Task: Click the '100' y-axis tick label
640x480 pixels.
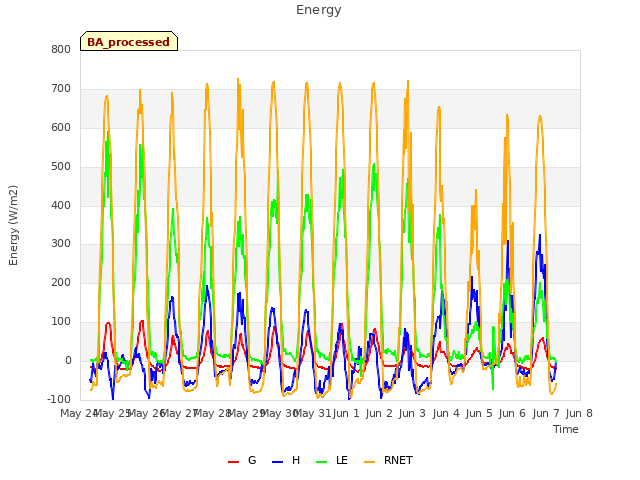Action: (61, 322)
